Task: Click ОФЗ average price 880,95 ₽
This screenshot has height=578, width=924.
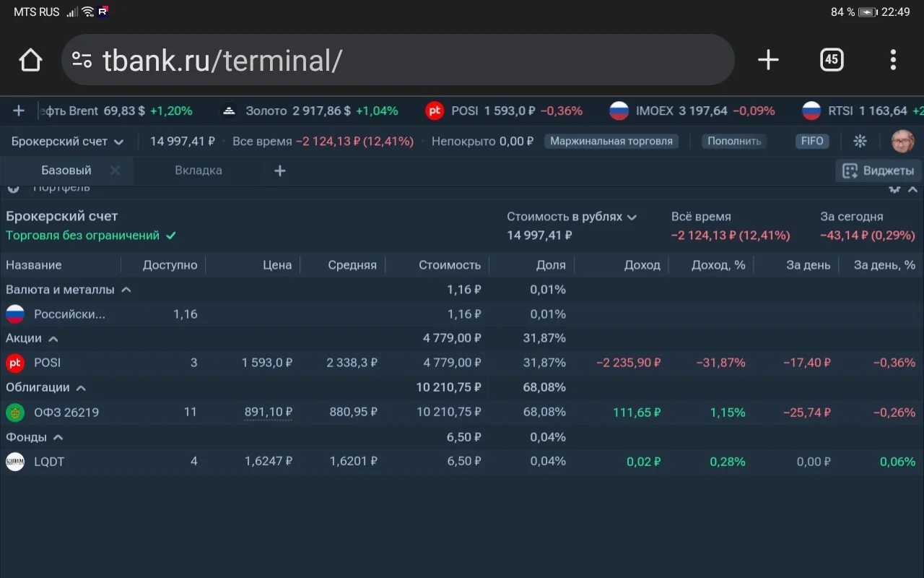Action: click(354, 412)
